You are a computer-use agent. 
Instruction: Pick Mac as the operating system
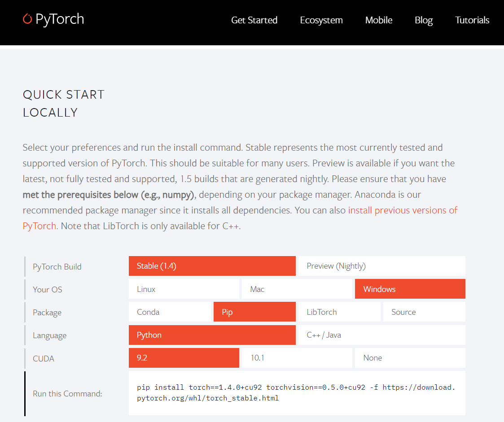[x=297, y=289]
